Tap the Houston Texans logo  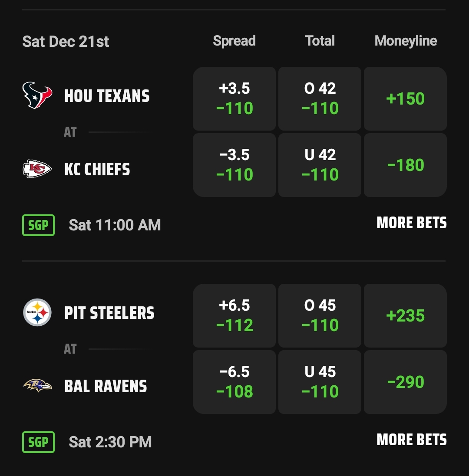pos(37,95)
